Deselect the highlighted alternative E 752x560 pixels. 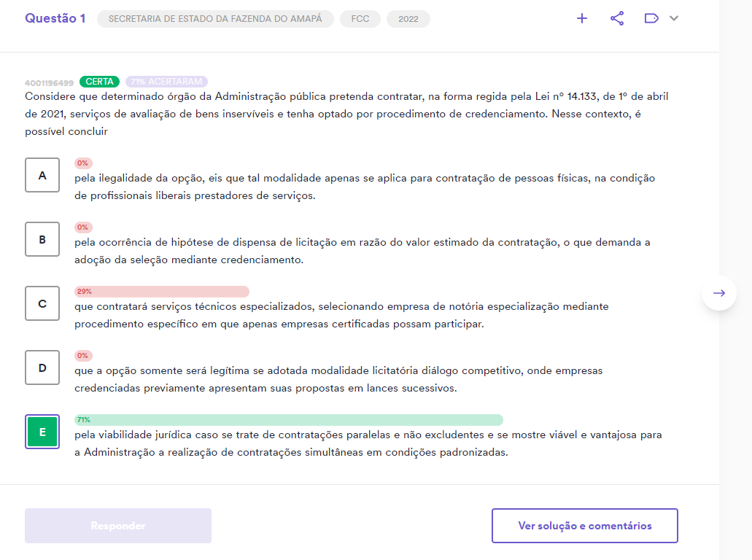click(x=42, y=432)
